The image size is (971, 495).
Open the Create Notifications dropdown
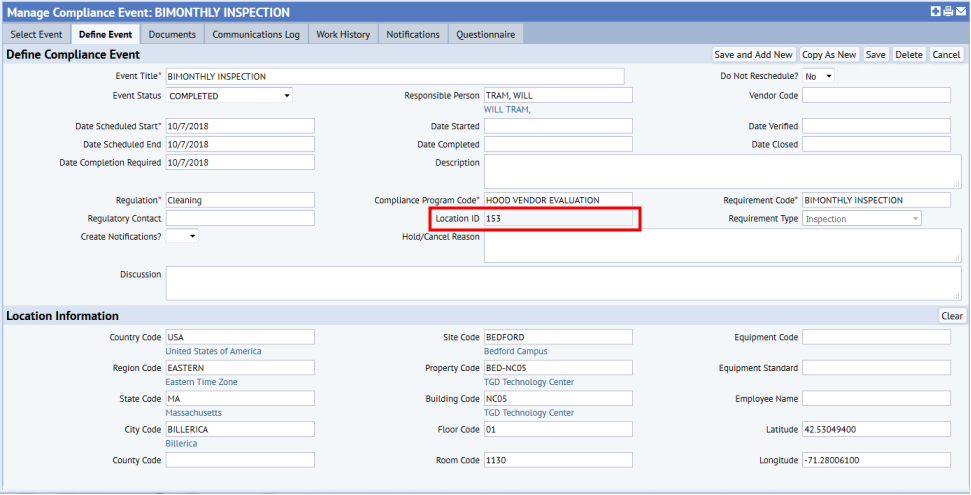point(182,237)
